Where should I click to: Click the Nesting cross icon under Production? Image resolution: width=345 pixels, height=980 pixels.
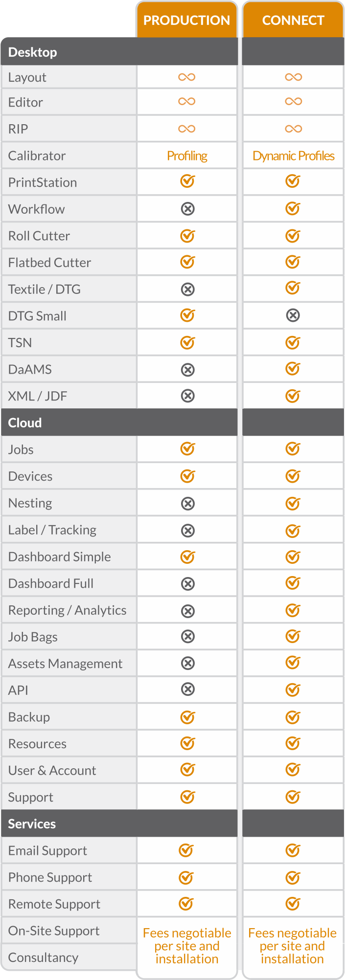(187, 504)
